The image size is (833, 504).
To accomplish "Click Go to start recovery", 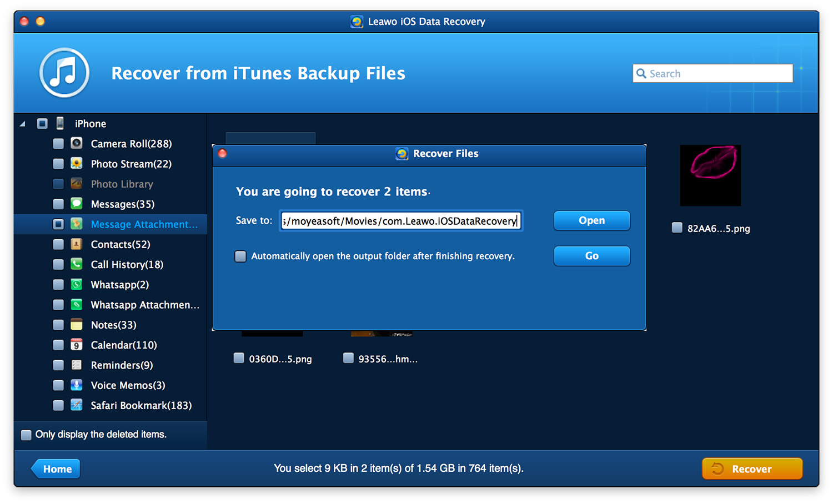I will click(592, 256).
